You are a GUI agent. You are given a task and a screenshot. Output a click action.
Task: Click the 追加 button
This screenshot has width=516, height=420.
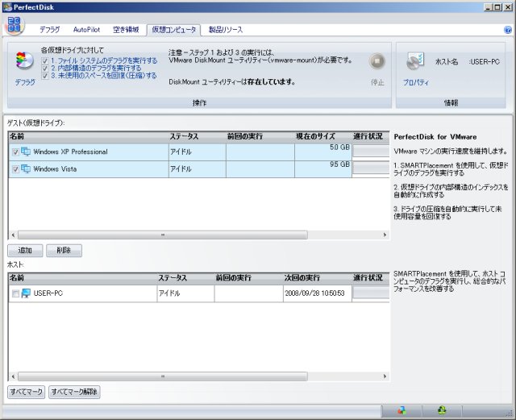click(25, 251)
